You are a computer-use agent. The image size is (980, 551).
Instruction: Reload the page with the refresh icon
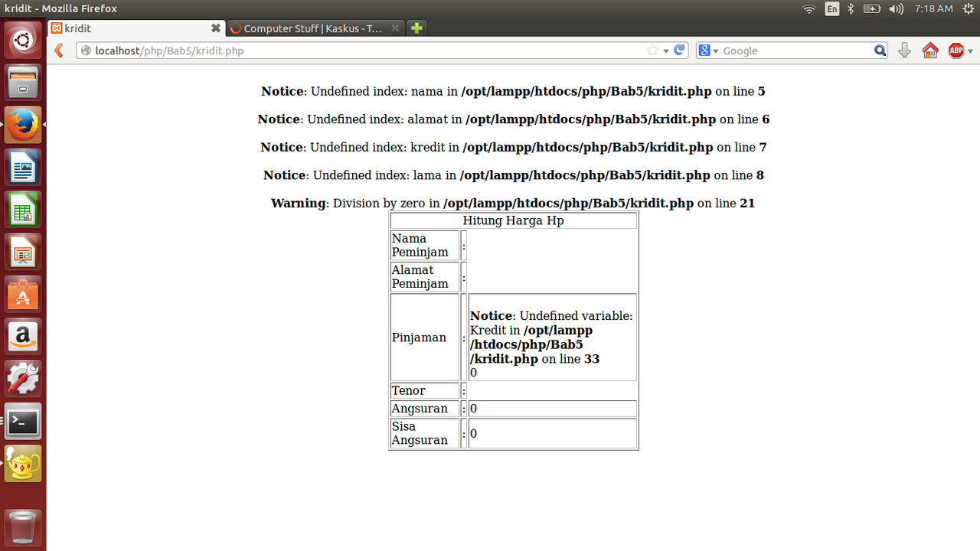tap(680, 51)
